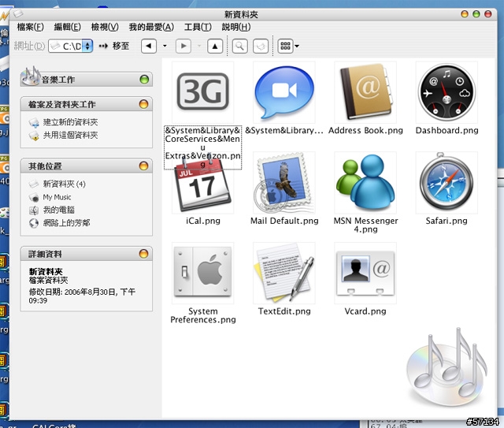Click the System Preferences.png filename text
Image resolution: width=504 pixels, height=428 pixels.
pos(203,315)
